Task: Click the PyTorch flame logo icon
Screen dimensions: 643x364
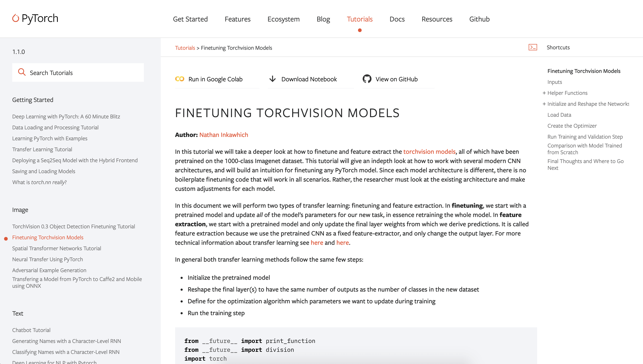Action: point(16,18)
